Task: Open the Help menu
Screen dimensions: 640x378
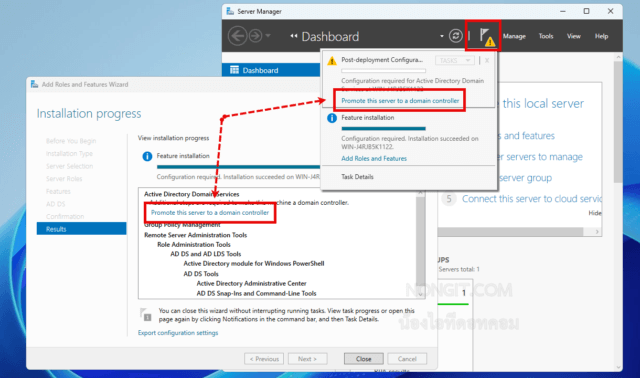Action: coord(601,36)
